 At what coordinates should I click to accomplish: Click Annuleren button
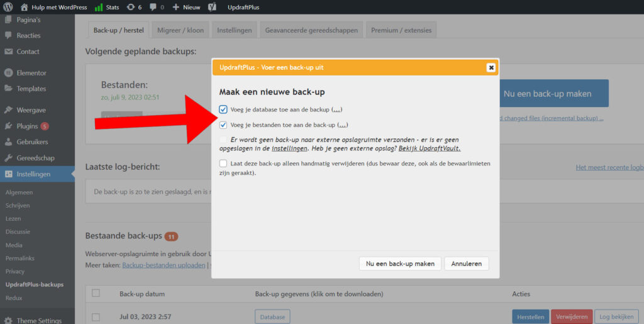467,264
